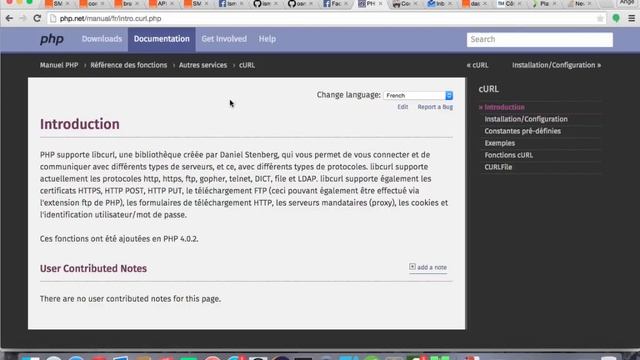Click the Edit link
Viewport: 640px width, 360px height.
402,107
